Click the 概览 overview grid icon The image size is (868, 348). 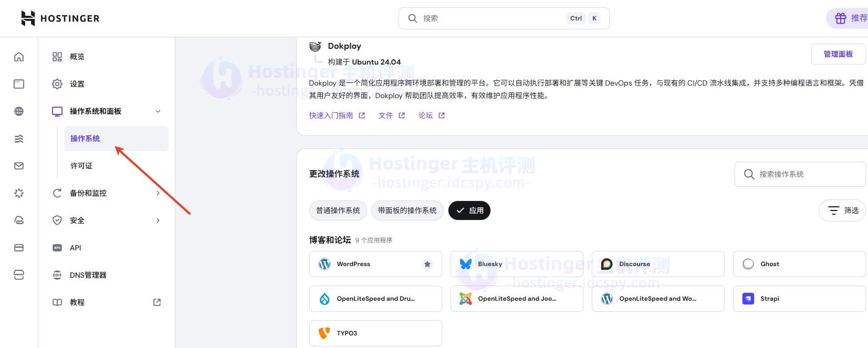click(57, 57)
